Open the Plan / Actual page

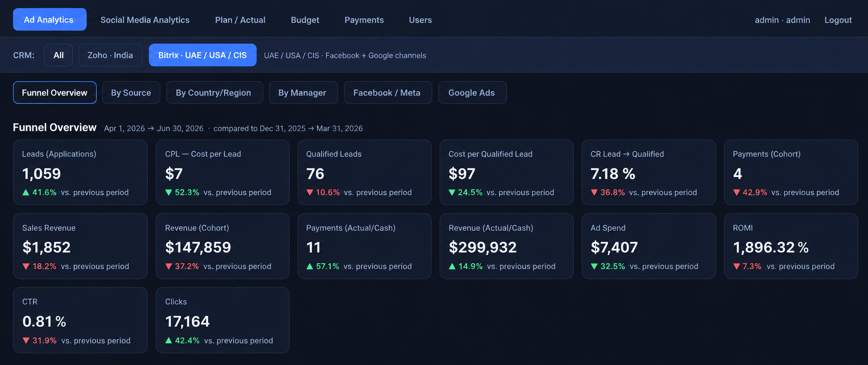click(240, 20)
